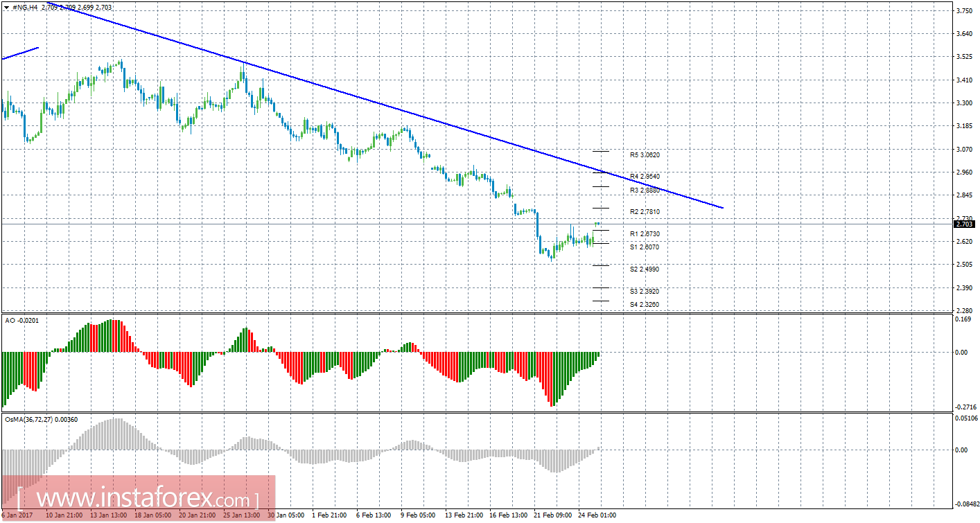Select the 3.185 price axis value

tap(964, 126)
